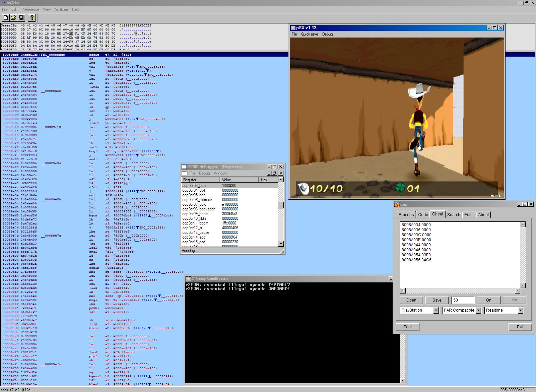Click Exit button in cep
Viewport: 536px width, 392px height.
[x=520, y=327]
